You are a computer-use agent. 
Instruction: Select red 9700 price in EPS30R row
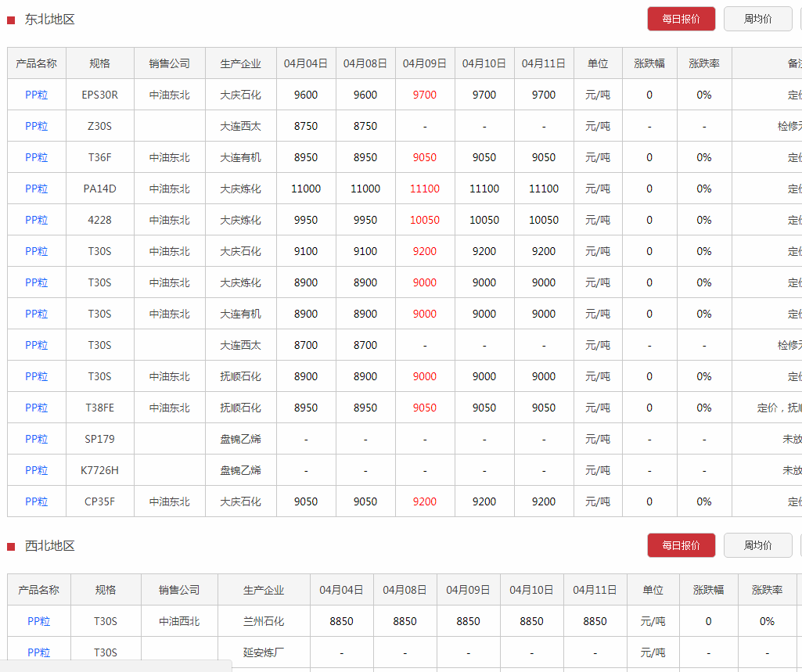click(425, 95)
